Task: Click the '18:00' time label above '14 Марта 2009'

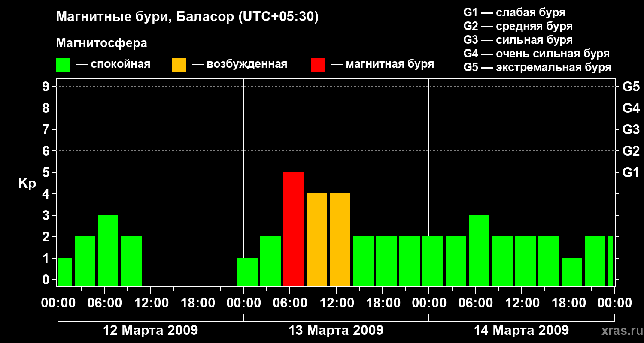Action: [x=568, y=303]
